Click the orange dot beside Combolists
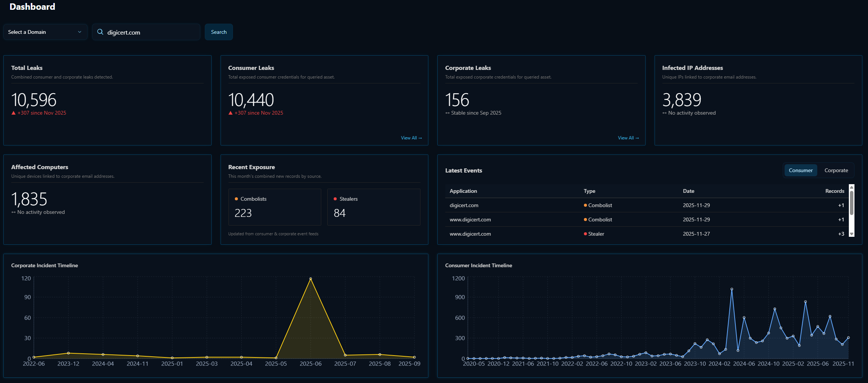 point(236,199)
